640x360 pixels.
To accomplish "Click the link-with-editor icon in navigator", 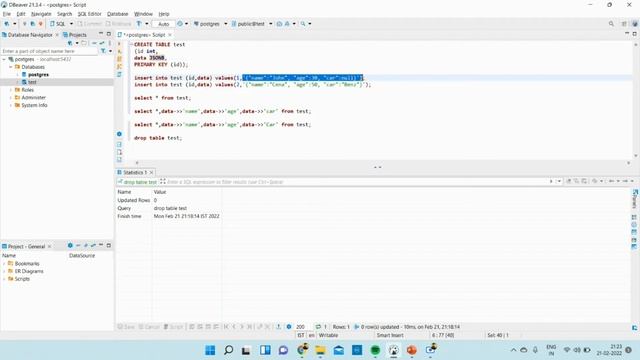I will click(102, 43).
